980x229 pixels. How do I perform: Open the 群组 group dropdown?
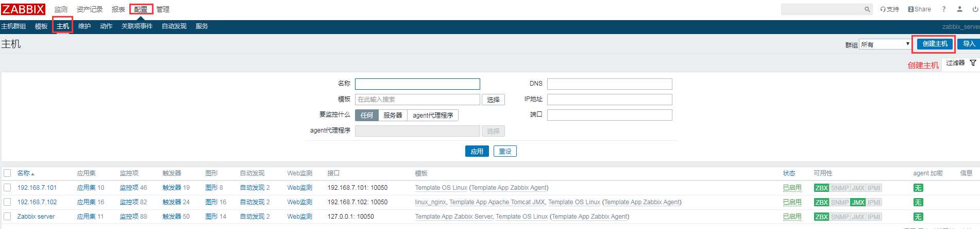(x=885, y=44)
